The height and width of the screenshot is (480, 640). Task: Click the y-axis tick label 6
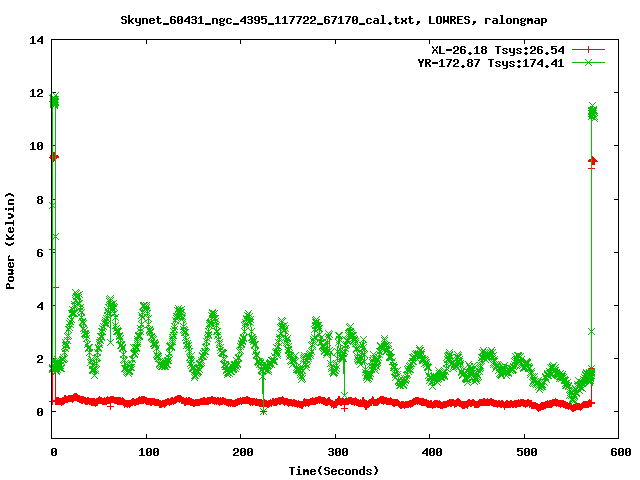point(40,253)
